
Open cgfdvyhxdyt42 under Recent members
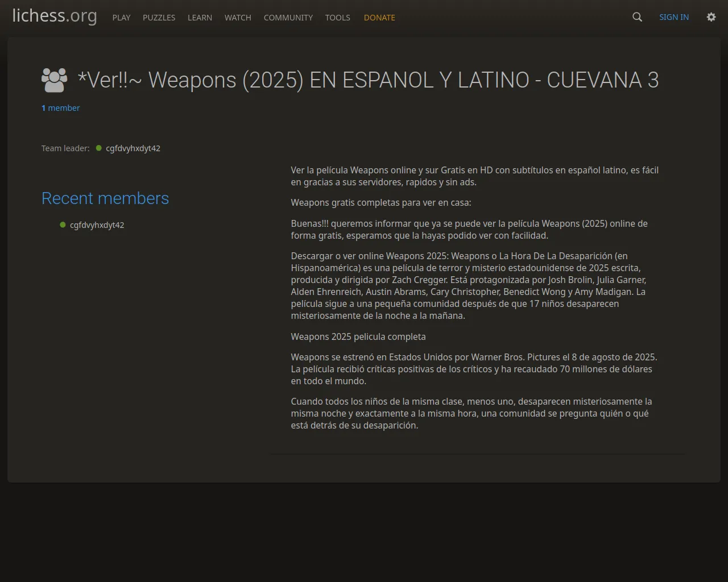click(x=97, y=225)
